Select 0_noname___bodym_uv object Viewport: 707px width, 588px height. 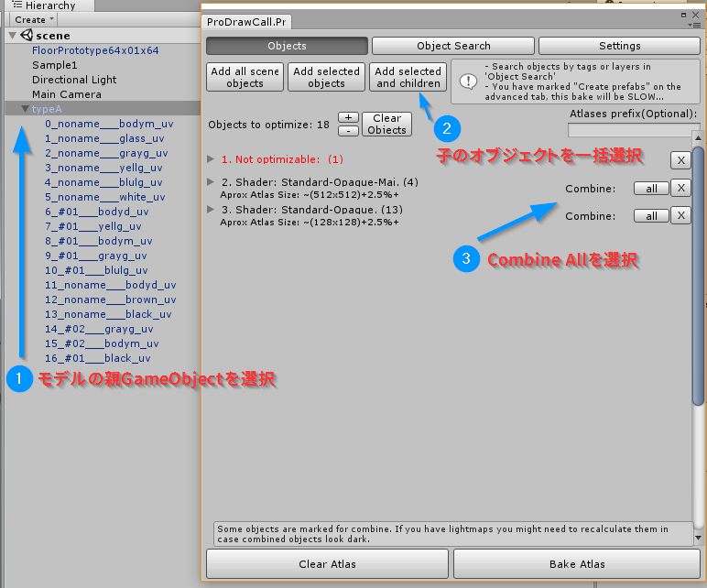(x=109, y=124)
